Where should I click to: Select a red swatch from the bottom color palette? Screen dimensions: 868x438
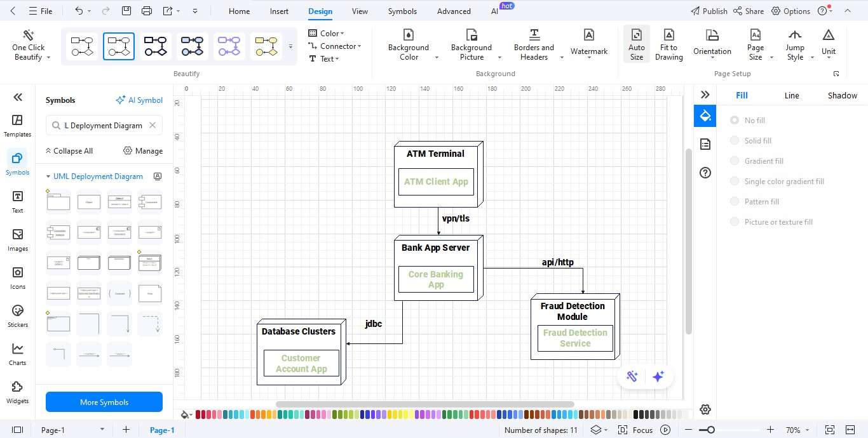[196, 415]
